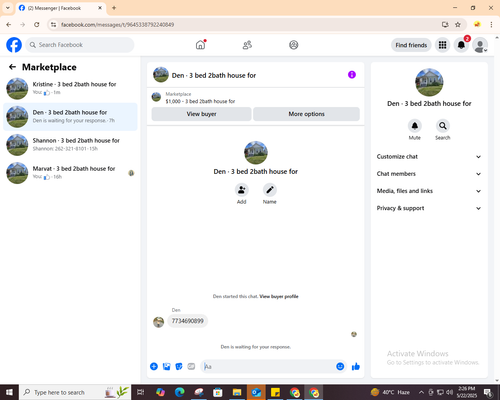This screenshot has width=500, height=400.
Task: Send a thumbs up like
Action: pyautogui.click(x=356, y=367)
